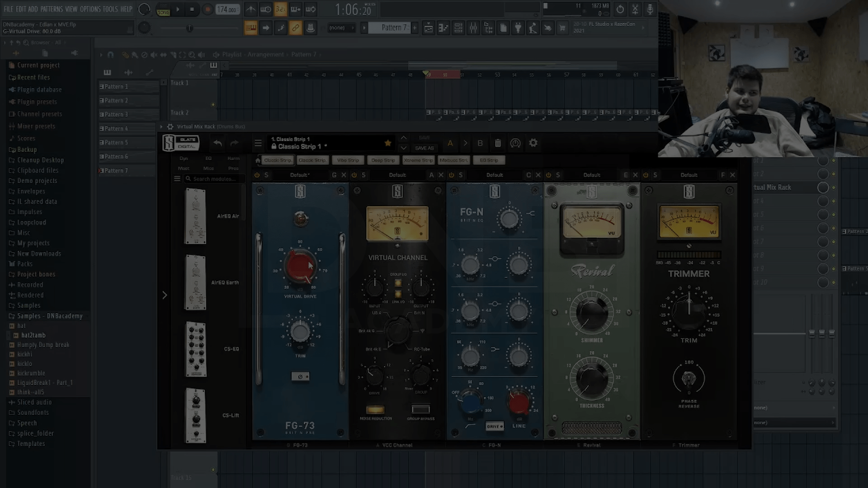Click the undo arrow in Virtual Mix Rack
Screen dimensions: 868x488
point(217,143)
